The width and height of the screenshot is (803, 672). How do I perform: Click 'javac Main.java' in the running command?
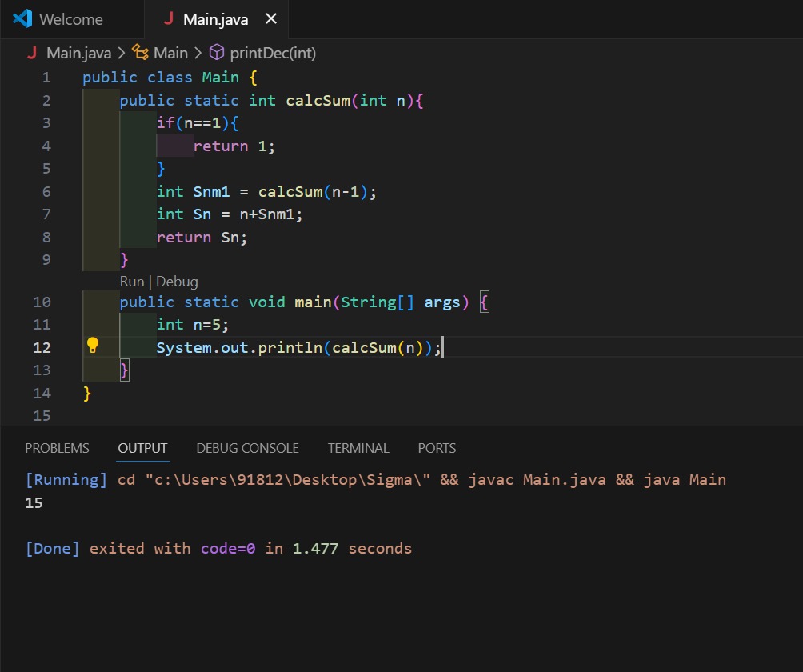[x=537, y=479]
